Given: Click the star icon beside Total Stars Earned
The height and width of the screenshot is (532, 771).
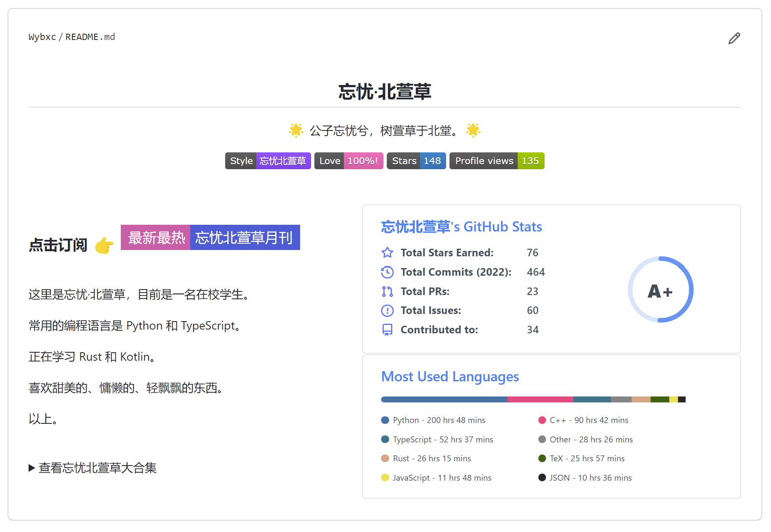Looking at the screenshot, I should pyautogui.click(x=387, y=253).
